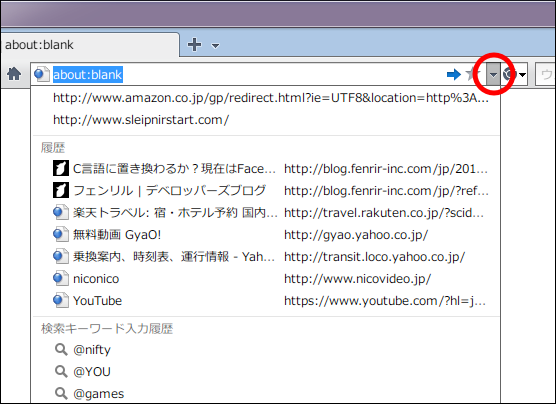Click magnifier icon beside @YOU

61,372
